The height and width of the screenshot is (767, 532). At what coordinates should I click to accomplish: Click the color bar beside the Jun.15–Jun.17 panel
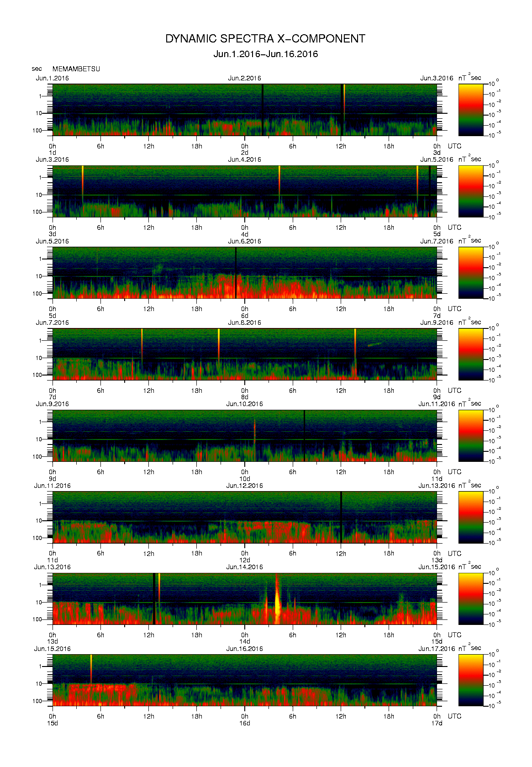click(x=471, y=680)
